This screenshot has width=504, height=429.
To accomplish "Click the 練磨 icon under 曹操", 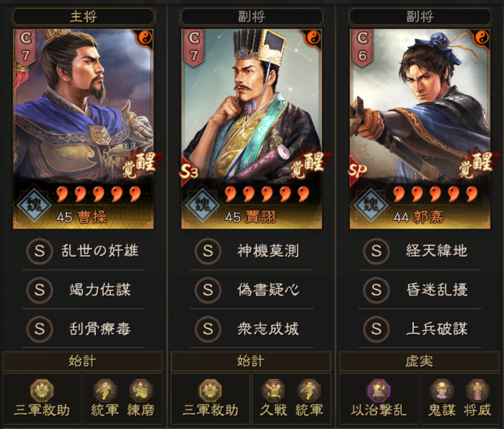I will (x=141, y=391).
